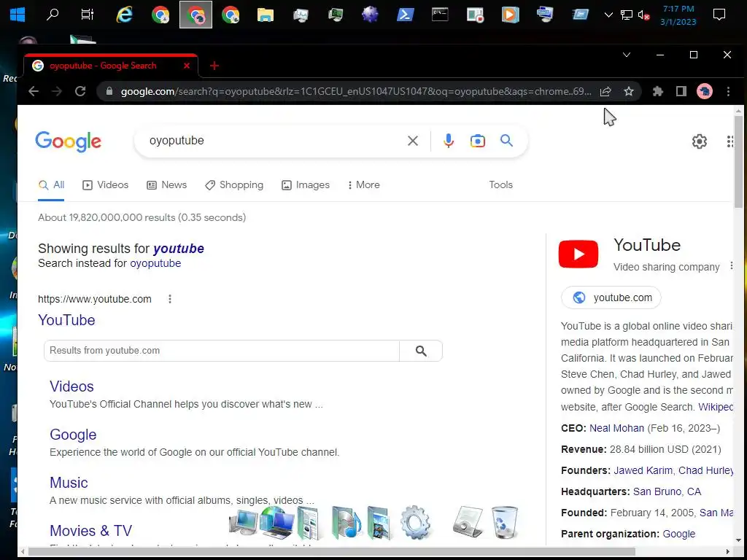Open the gear settings dock icon
Viewport: 747px width, 560px height.
click(x=415, y=523)
